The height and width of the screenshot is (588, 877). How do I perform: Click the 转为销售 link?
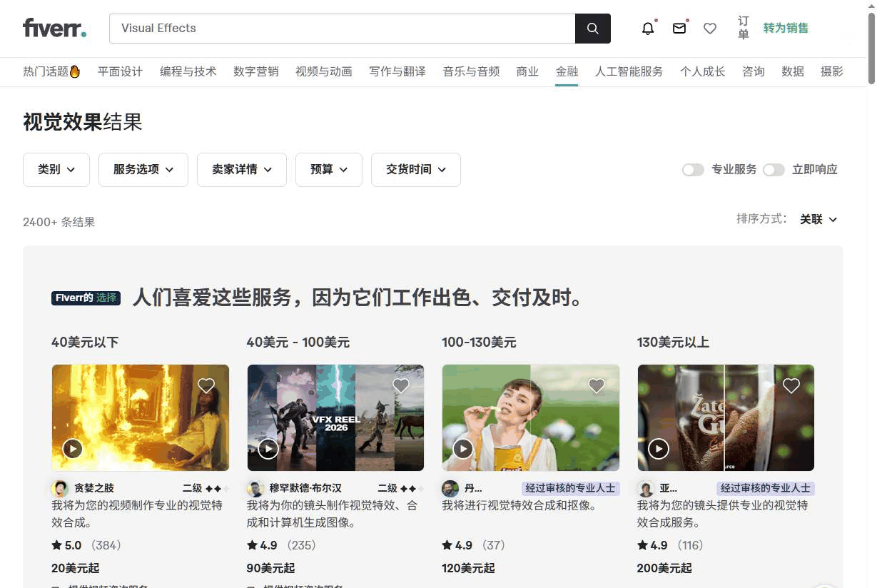786,29
